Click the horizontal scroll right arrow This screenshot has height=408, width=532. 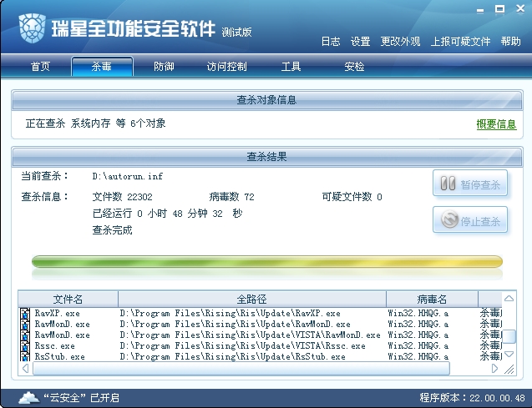pyautogui.click(x=494, y=368)
